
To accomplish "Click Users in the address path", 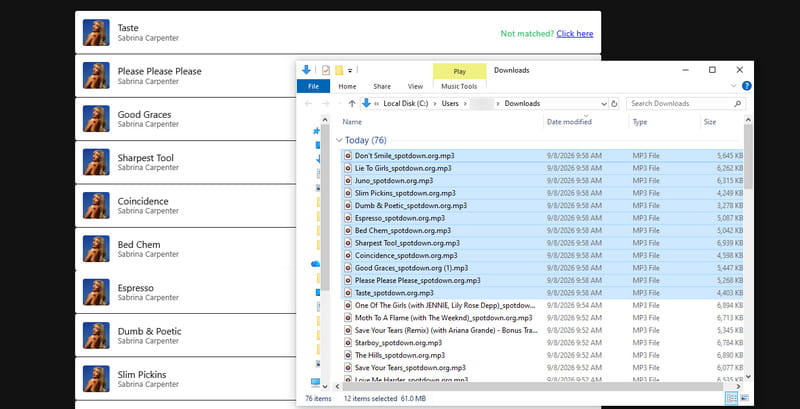I will (450, 104).
